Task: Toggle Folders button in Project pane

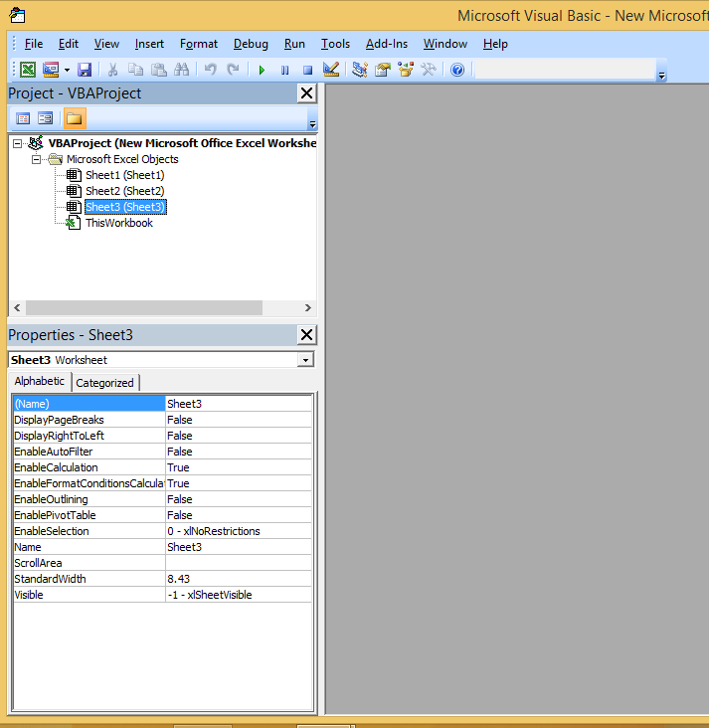Action: 75,118
